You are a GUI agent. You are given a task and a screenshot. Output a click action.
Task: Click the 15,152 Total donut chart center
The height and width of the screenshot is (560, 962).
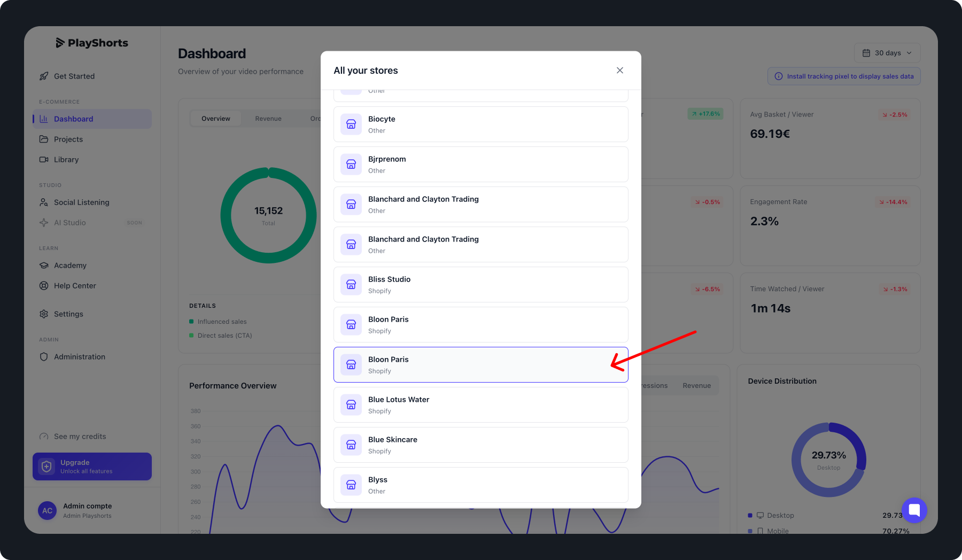[x=268, y=215]
